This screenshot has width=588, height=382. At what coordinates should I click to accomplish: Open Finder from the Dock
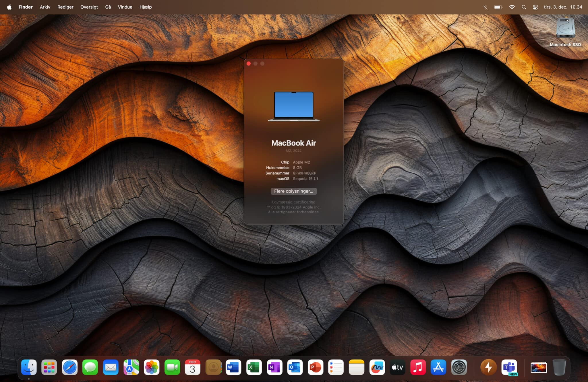tap(29, 367)
